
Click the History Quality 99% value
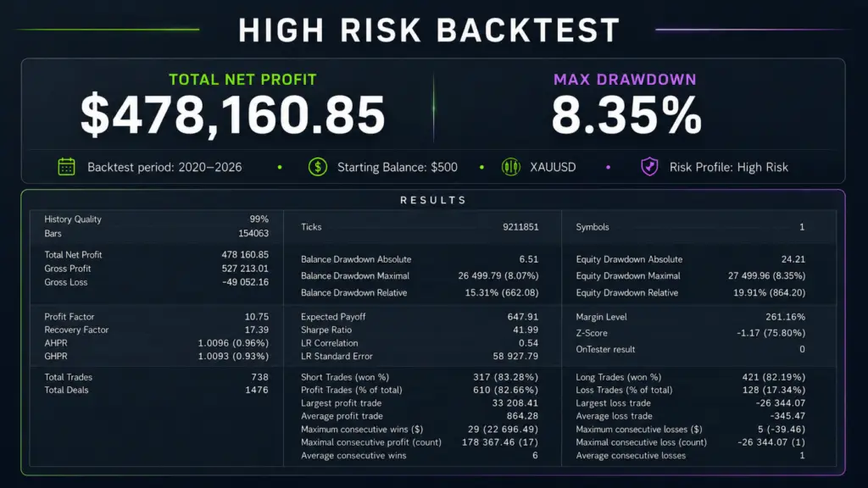(x=259, y=219)
